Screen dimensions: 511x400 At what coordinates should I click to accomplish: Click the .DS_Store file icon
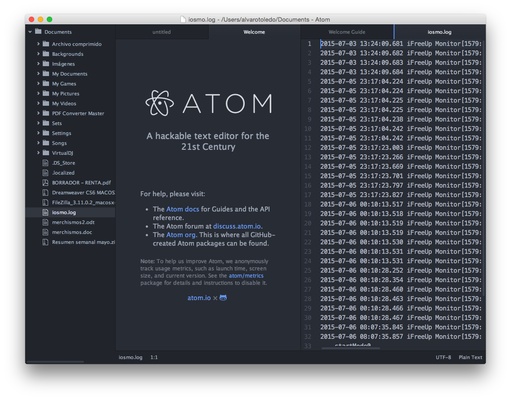(45, 163)
